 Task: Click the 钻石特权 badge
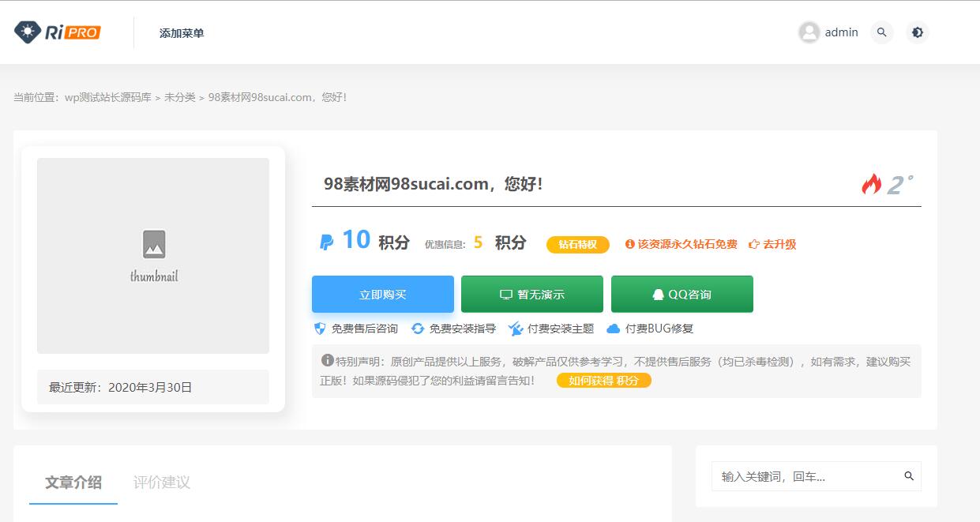(577, 244)
